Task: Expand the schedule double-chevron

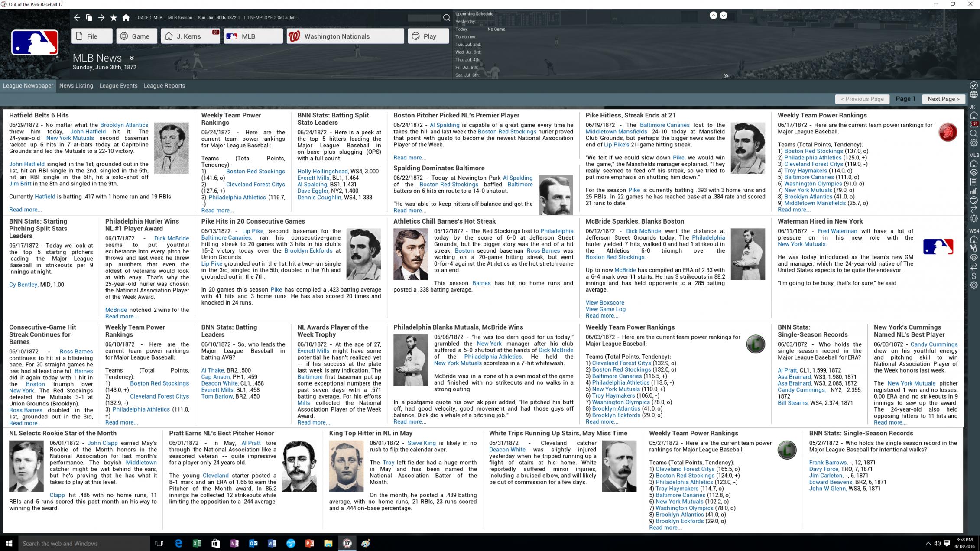Action: (x=726, y=76)
